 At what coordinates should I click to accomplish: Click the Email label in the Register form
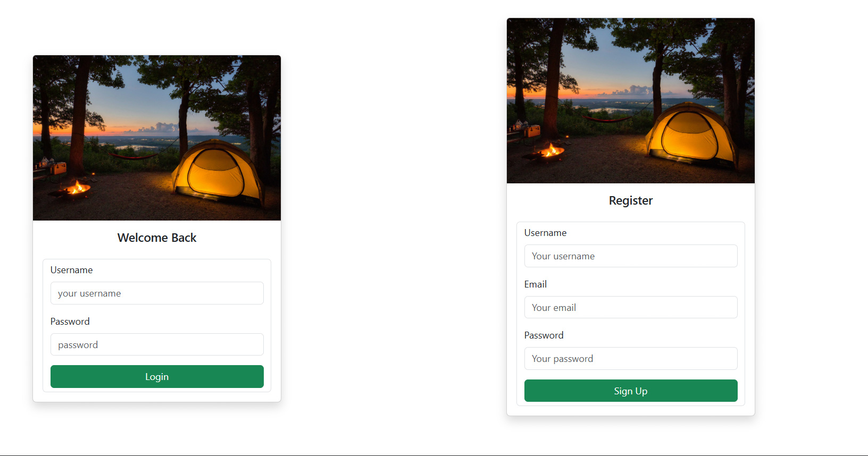coord(535,284)
